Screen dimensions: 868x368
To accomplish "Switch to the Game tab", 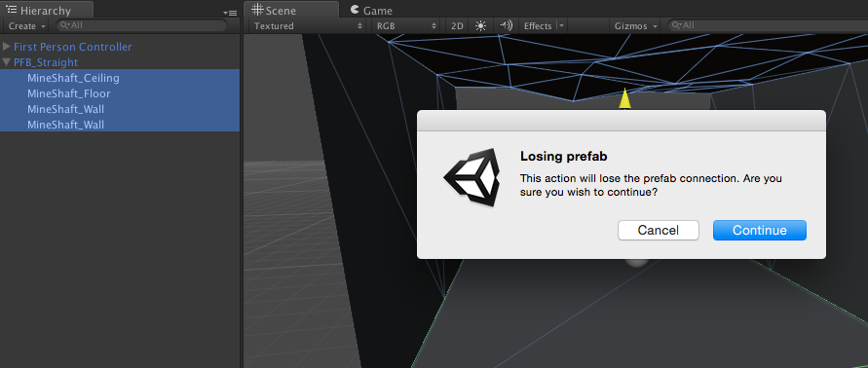I will (371, 10).
